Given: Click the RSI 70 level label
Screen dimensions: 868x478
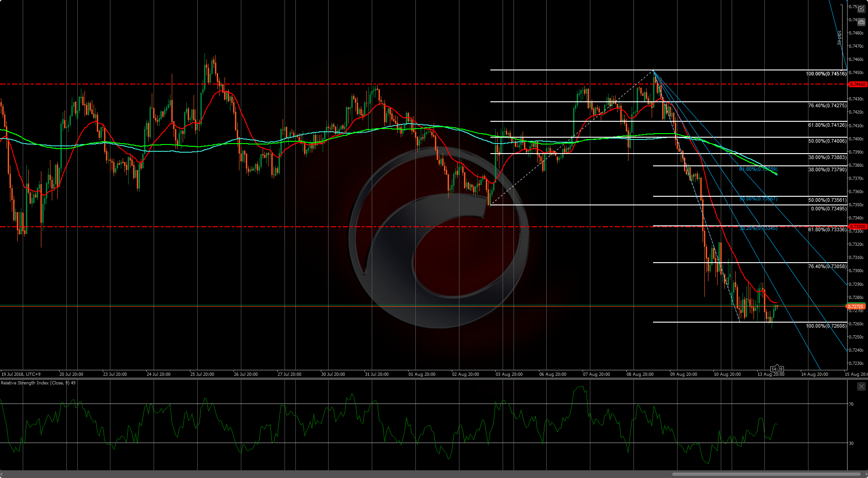Looking at the screenshot, I should pyautogui.click(x=851, y=404).
